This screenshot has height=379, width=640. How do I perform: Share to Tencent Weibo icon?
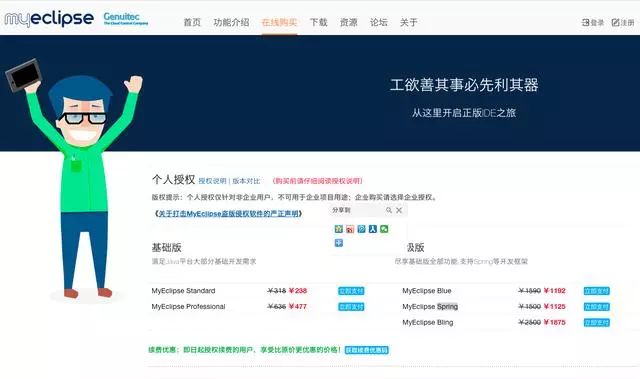pos(361,229)
